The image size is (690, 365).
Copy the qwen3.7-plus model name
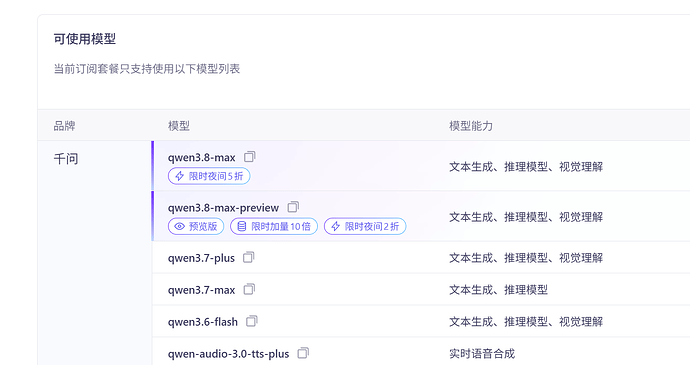point(249,257)
